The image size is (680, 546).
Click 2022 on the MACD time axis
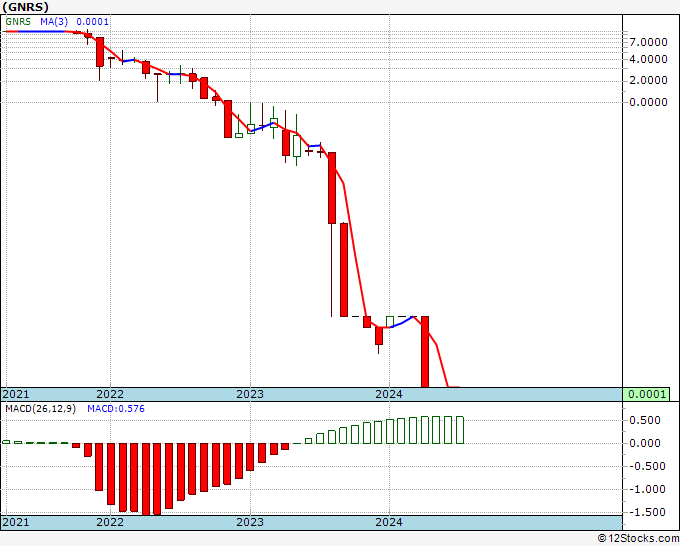click(x=110, y=522)
